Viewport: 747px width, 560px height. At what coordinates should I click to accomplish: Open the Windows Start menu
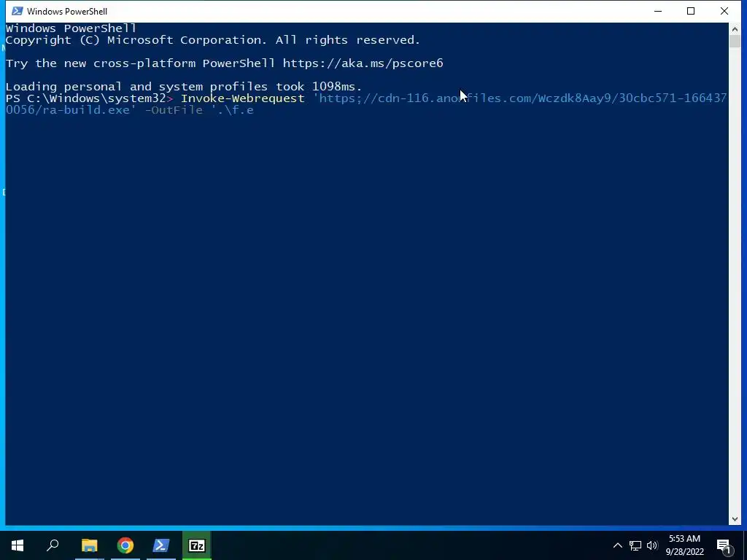point(18,545)
